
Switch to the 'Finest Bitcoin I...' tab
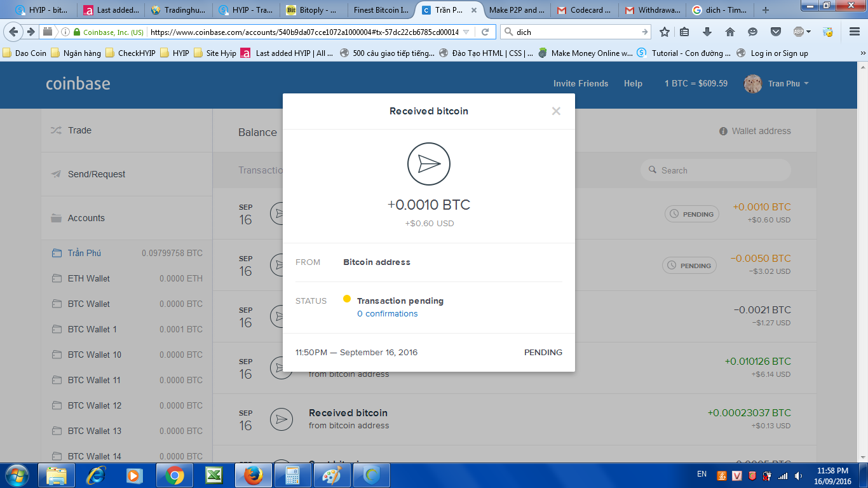[381, 10]
